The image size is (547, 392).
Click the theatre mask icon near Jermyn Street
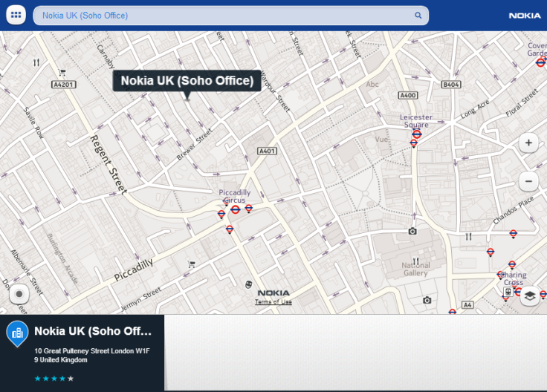pyautogui.click(x=248, y=284)
